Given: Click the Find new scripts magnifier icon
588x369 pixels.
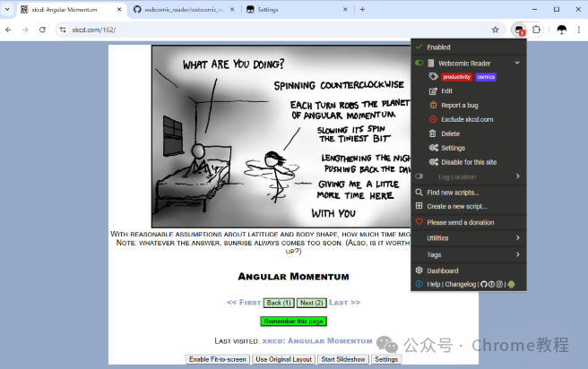Looking at the screenshot, I should 419,193.
